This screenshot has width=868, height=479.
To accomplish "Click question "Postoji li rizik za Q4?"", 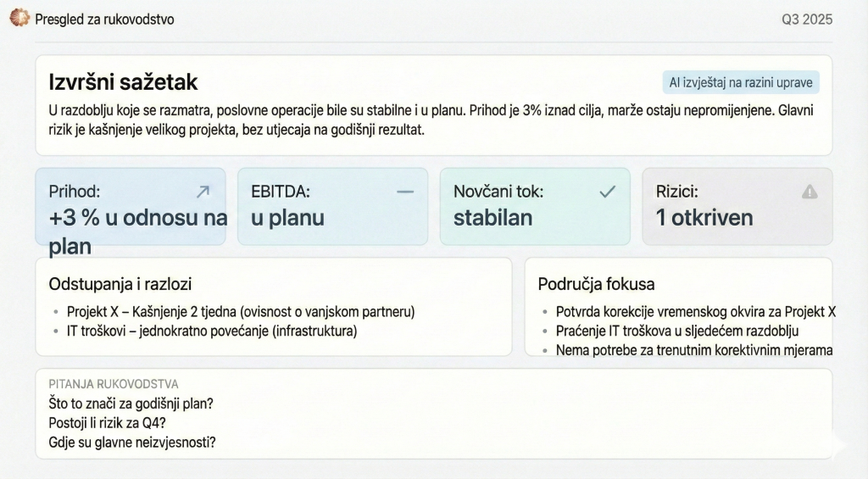I will [x=107, y=422].
